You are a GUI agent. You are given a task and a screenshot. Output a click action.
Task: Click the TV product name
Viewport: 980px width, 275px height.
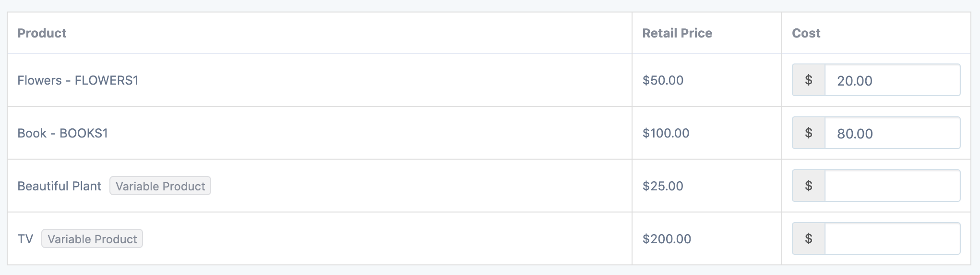tap(25, 239)
